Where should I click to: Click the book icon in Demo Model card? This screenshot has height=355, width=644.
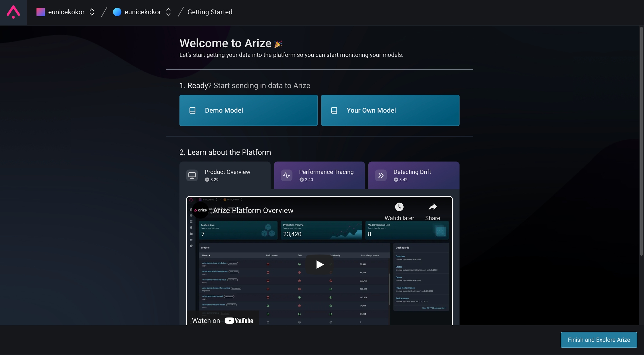click(x=193, y=110)
